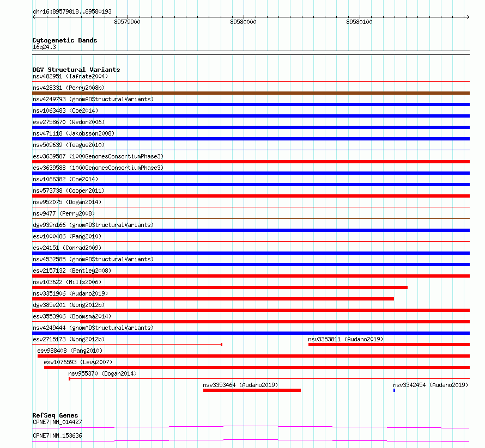Open nsv471118 (Jakobsson2008) variant details

coord(74,133)
